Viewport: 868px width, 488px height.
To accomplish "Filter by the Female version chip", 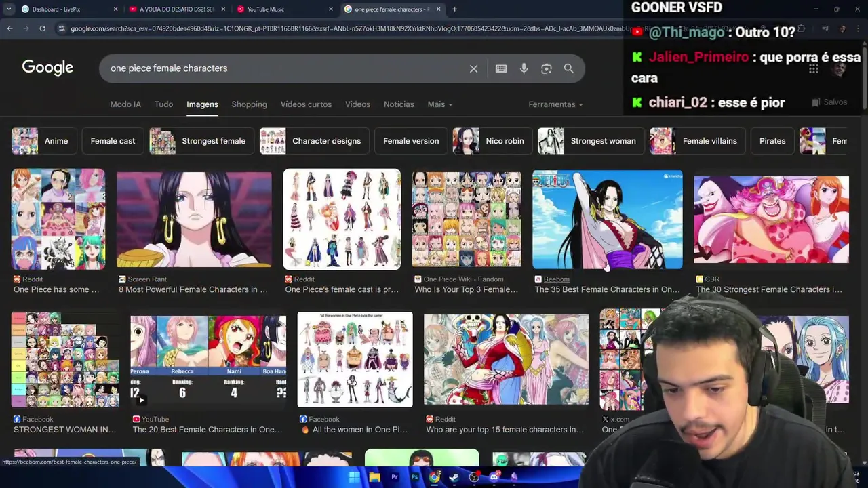I will 411,141.
